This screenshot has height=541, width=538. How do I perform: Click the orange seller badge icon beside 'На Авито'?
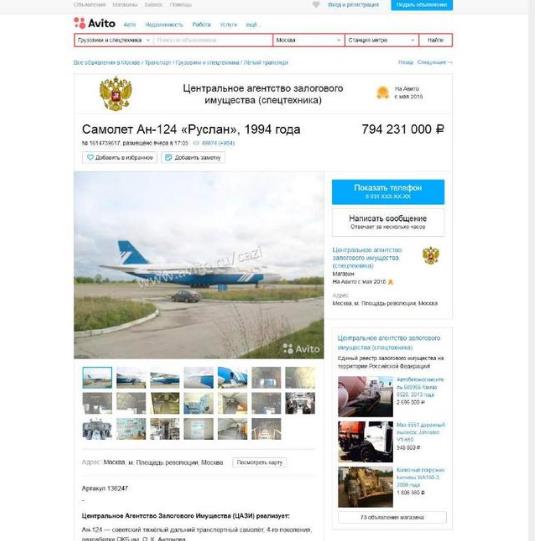(x=383, y=92)
